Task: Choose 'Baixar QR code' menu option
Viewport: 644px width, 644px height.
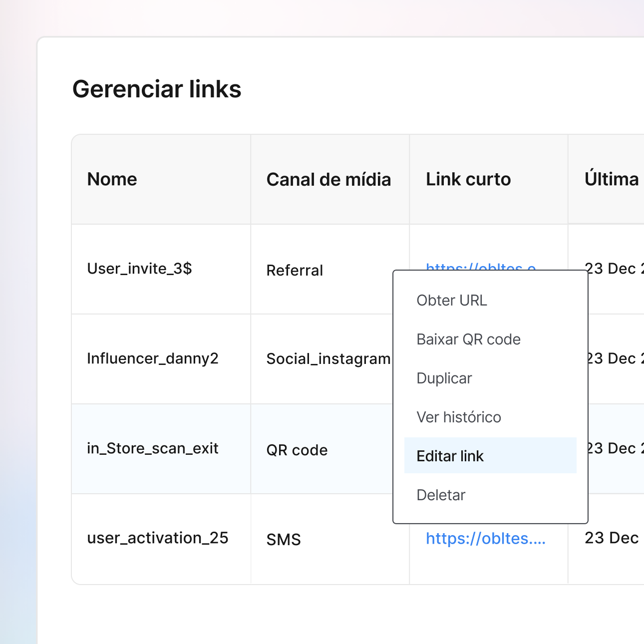Action: [x=468, y=339]
